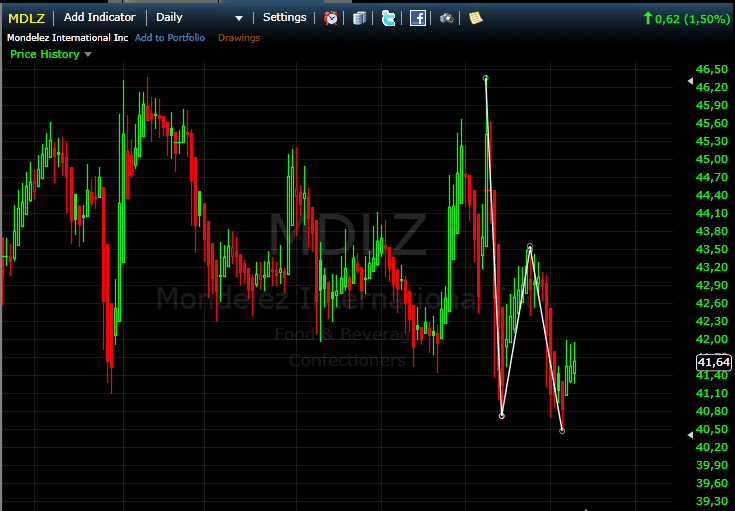This screenshot has width=735, height=511.
Task: Click the 45,00 price axis label
Action: pos(712,159)
